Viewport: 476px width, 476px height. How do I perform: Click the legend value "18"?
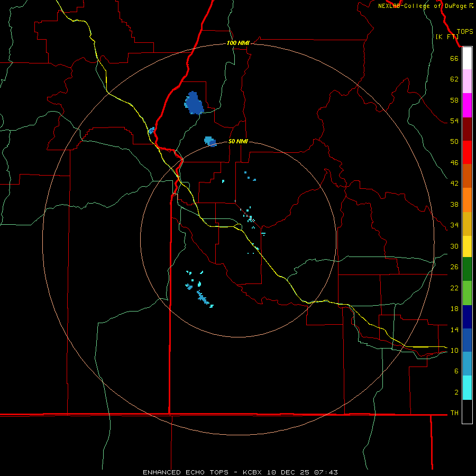(x=454, y=309)
